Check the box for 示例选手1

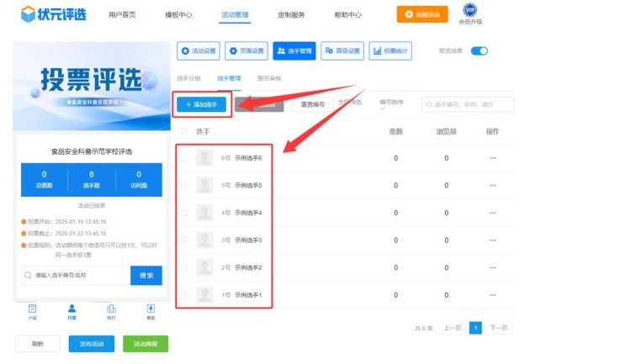[184, 295]
